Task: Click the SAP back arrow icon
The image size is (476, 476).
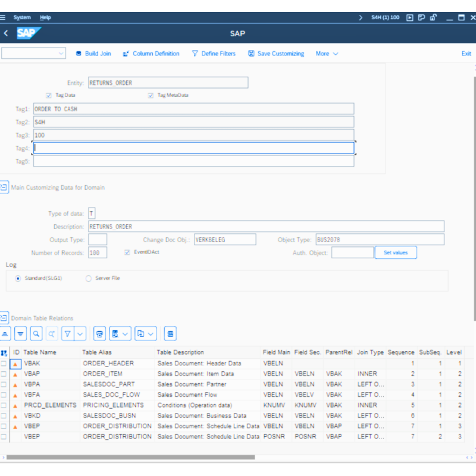Action: pyautogui.click(x=6, y=33)
